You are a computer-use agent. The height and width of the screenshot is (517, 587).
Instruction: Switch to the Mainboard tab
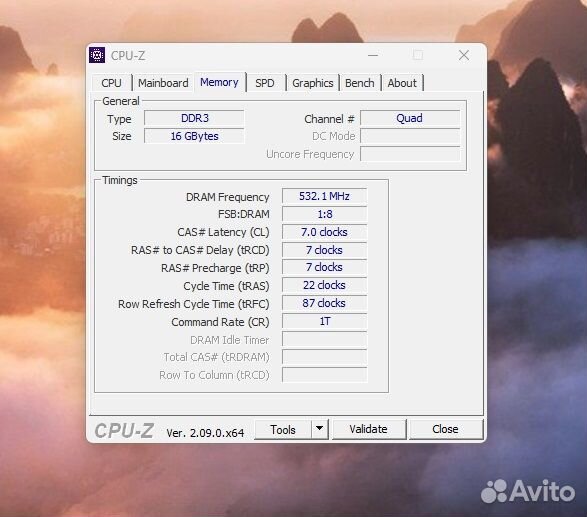click(163, 83)
